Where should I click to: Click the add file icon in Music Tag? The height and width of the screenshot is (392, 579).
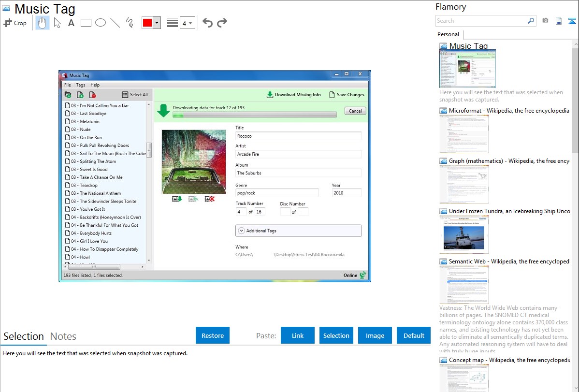80,95
